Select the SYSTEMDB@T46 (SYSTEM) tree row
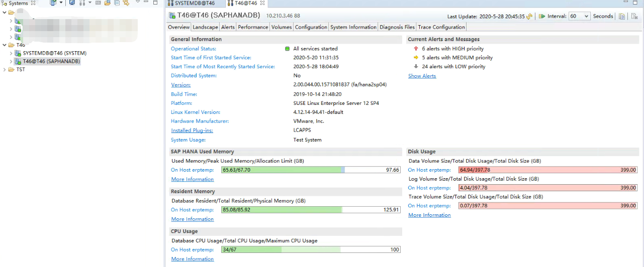Image resolution: width=644 pixels, height=267 pixels. tap(54, 53)
